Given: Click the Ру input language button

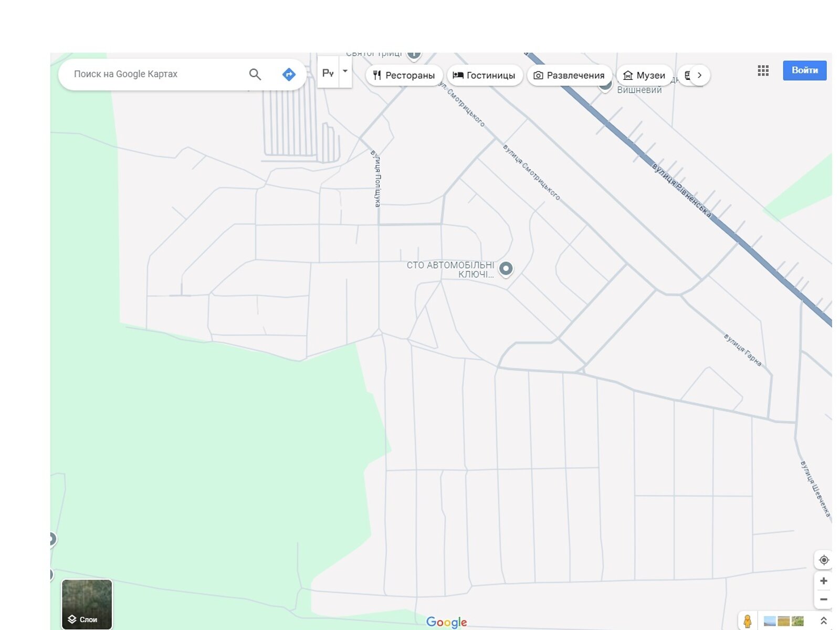Looking at the screenshot, I should tap(328, 73).
